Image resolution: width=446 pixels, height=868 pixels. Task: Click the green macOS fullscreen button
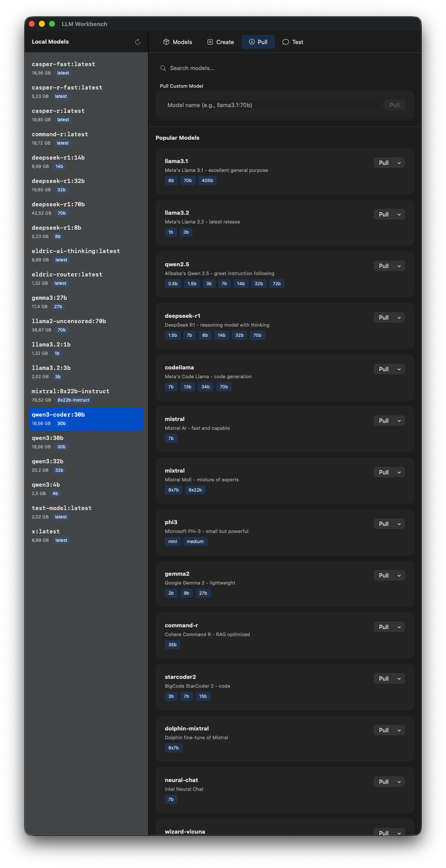[x=52, y=24]
